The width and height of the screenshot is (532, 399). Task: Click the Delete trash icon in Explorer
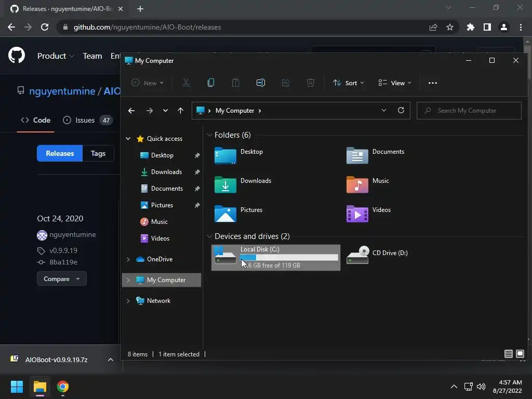pyautogui.click(x=311, y=83)
